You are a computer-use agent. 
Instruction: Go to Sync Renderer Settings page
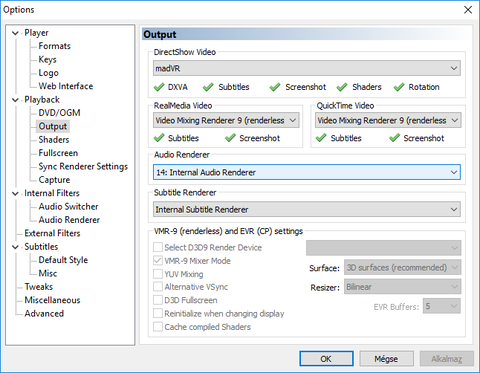tap(83, 166)
